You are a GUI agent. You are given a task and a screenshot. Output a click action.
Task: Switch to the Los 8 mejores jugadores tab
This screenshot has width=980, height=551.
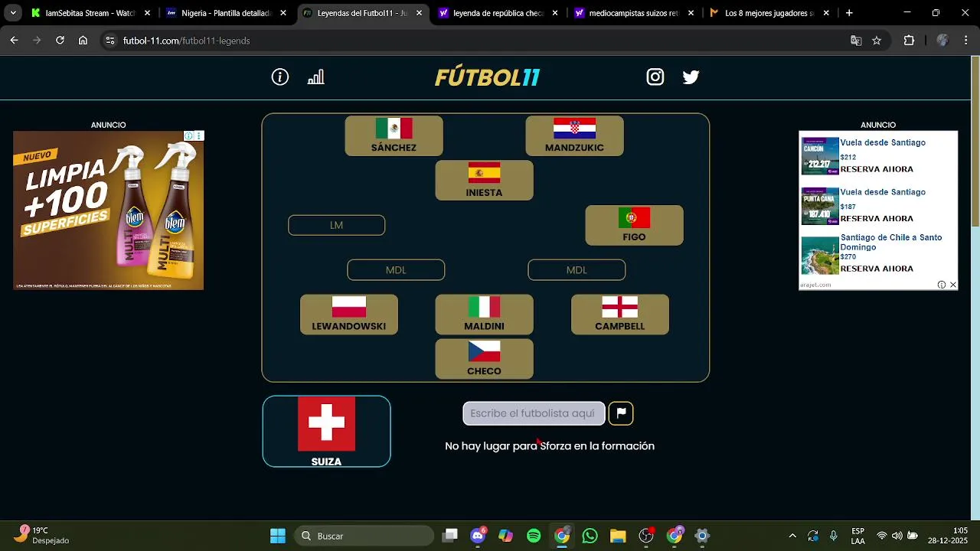tap(768, 13)
